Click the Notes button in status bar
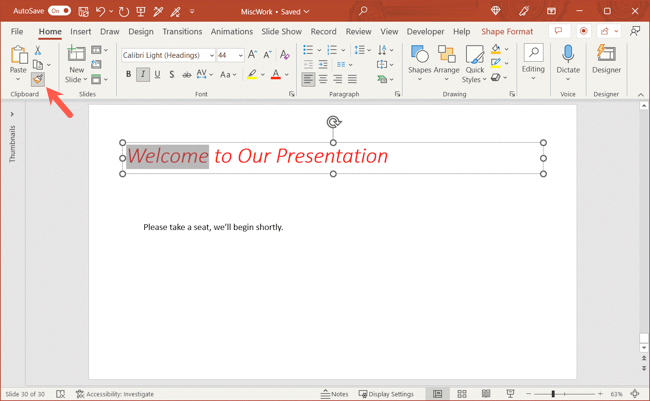This screenshot has height=401, width=650. coord(337,394)
